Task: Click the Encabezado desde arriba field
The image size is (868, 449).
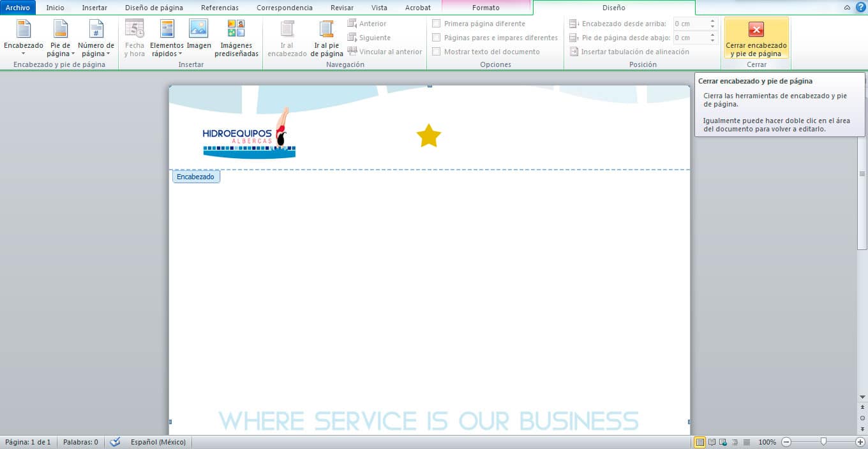Action: 691,24
